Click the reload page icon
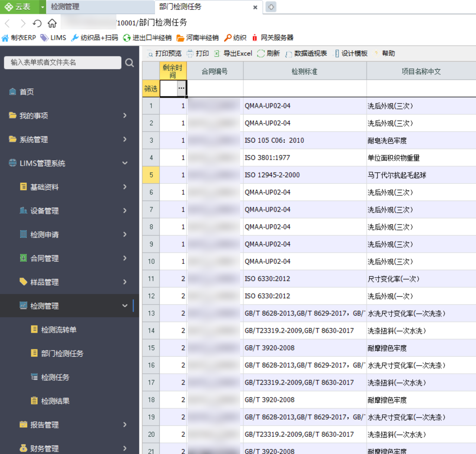This screenshot has width=476, height=454. coord(37,23)
